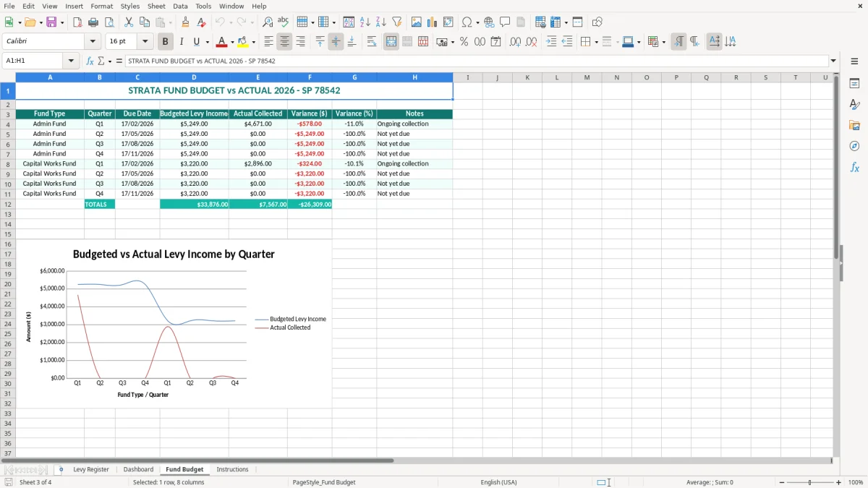Click the Print icon
The height and width of the screenshot is (488, 868).
(x=93, y=22)
